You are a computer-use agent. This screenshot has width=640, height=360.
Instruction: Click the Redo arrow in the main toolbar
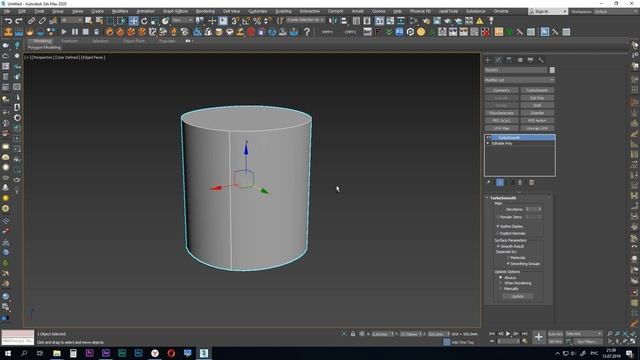tap(19, 20)
